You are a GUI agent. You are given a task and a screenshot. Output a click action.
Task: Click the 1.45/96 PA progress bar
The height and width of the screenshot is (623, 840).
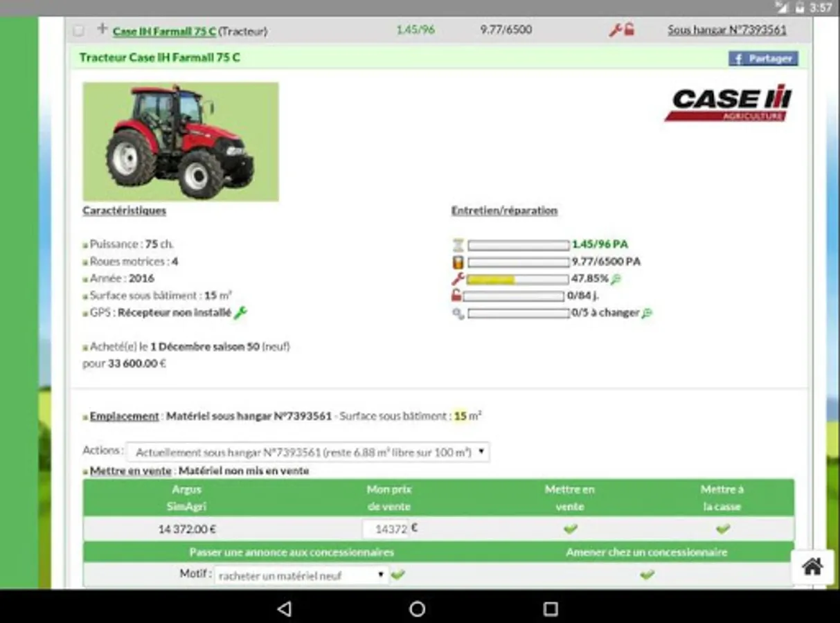(x=519, y=245)
